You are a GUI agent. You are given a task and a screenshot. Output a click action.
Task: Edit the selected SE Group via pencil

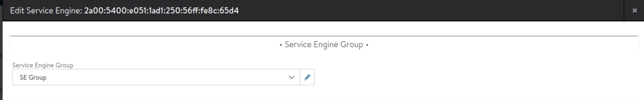(x=307, y=77)
